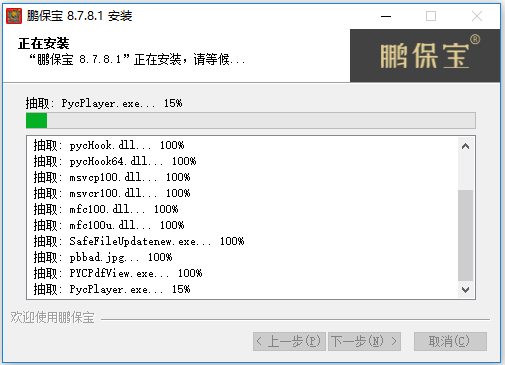Click the log list scroll down arrow
This screenshot has height=365, width=505.
(x=466, y=290)
